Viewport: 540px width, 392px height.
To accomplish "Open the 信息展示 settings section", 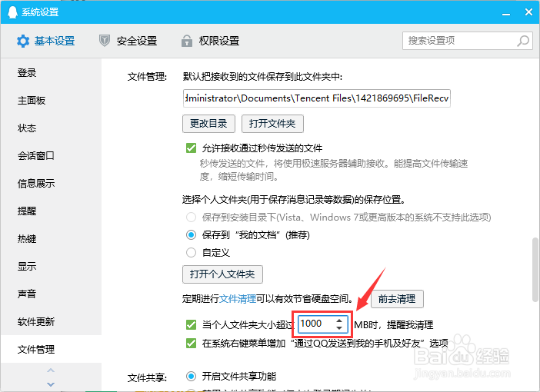I will (x=51, y=184).
